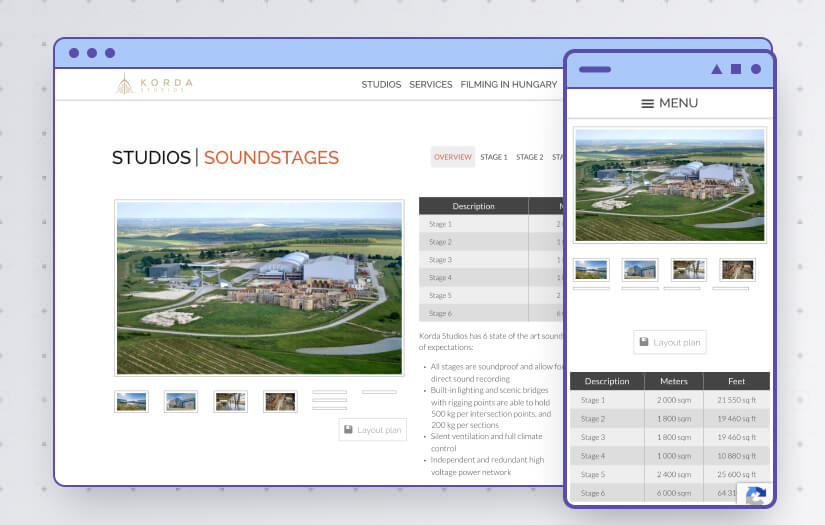Click the reCAPTCHA badge in mobile window

(755, 493)
